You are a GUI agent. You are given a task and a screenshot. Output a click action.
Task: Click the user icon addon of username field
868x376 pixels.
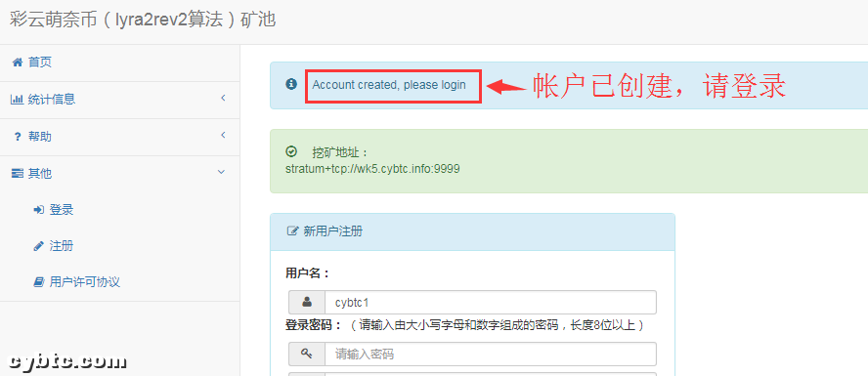tap(307, 303)
